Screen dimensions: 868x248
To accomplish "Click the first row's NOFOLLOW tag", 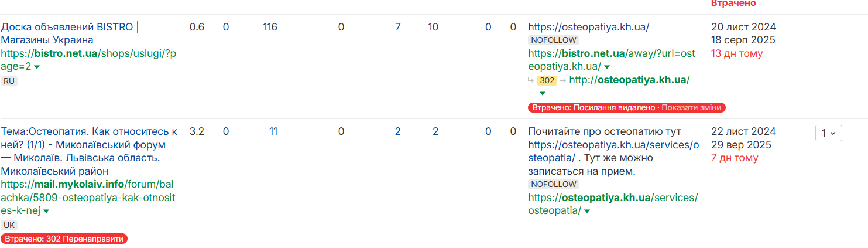I will (x=553, y=40).
